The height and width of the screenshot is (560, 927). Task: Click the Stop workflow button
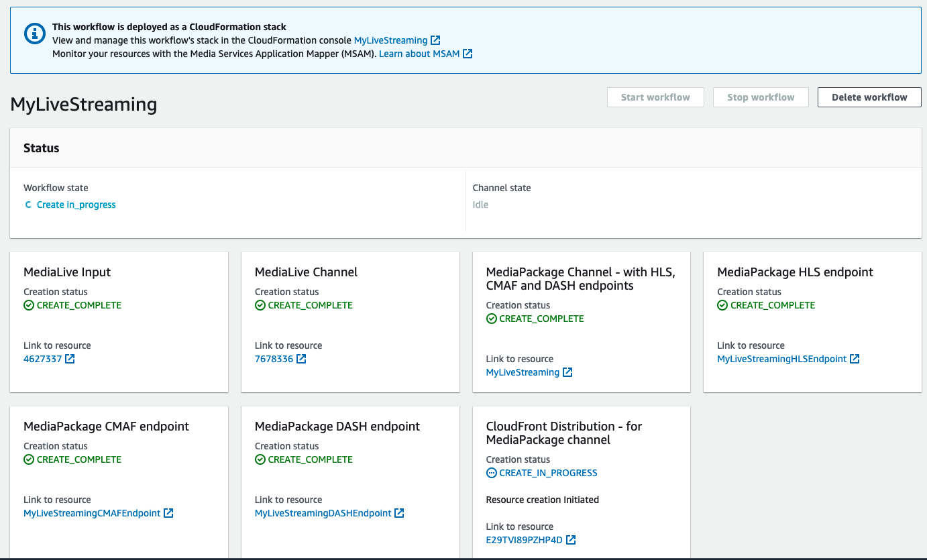point(761,97)
